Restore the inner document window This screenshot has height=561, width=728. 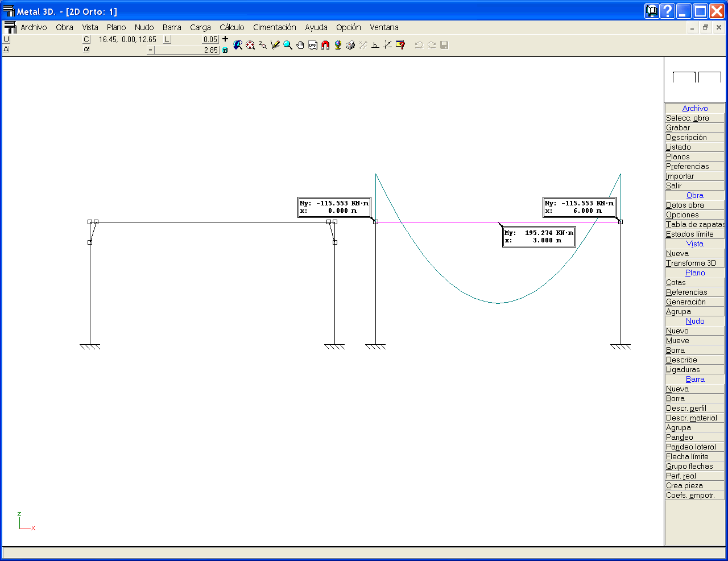(x=705, y=27)
